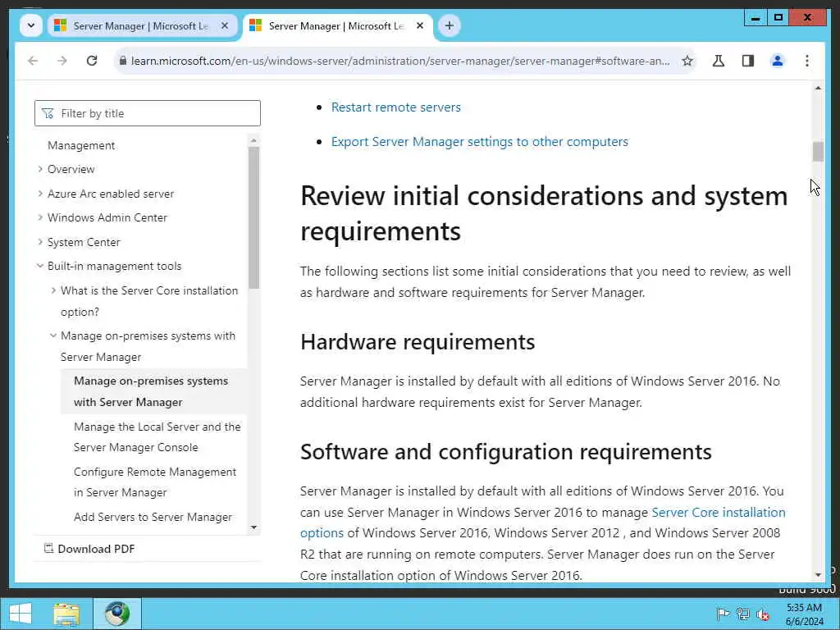The image size is (840, 630).
Task: Open Manage the Local Server and Console
Action: (x=157, y=436)
